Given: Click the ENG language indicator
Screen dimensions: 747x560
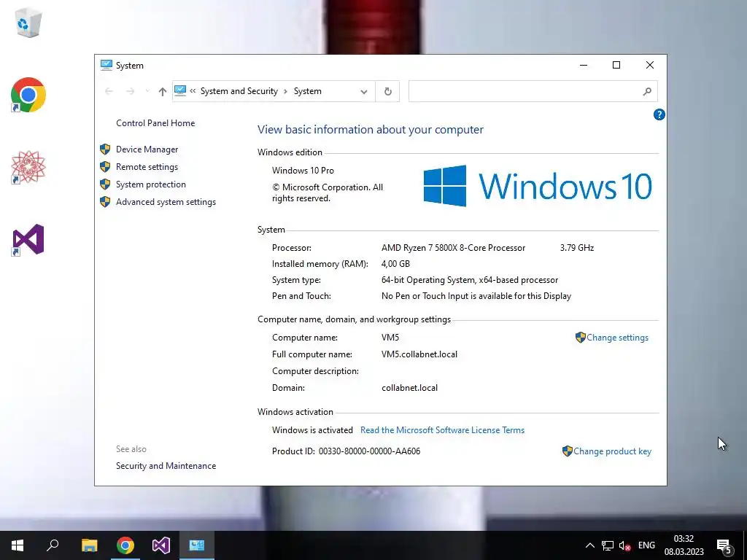Looking at the screenshot, I should tap(646, 545).
